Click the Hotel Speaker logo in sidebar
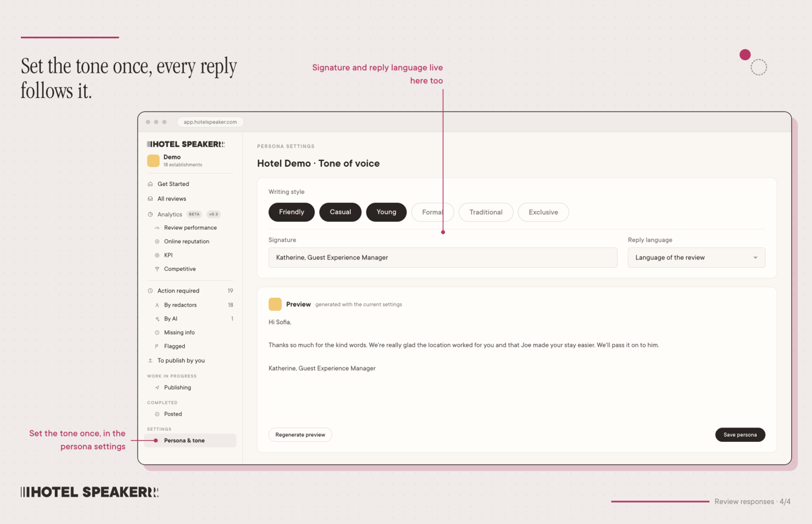Screen dimensions: 812x524 186,144
